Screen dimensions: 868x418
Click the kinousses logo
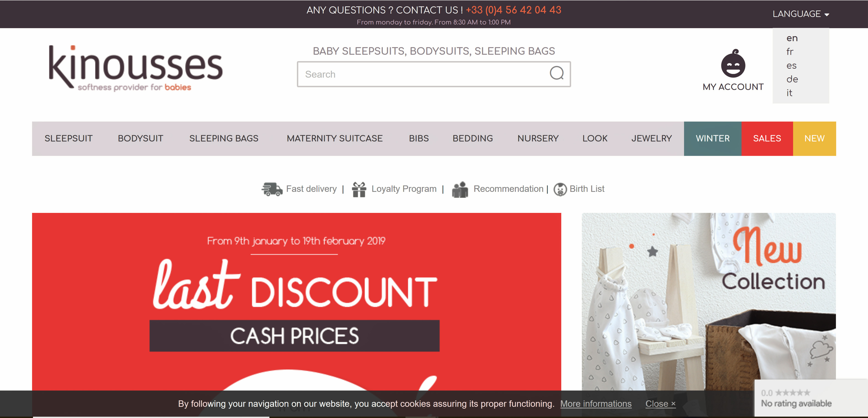(135, 68)
